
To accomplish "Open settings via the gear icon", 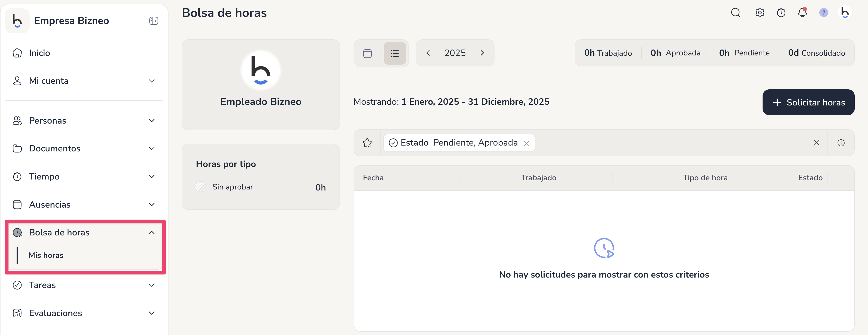I will 759,13.
